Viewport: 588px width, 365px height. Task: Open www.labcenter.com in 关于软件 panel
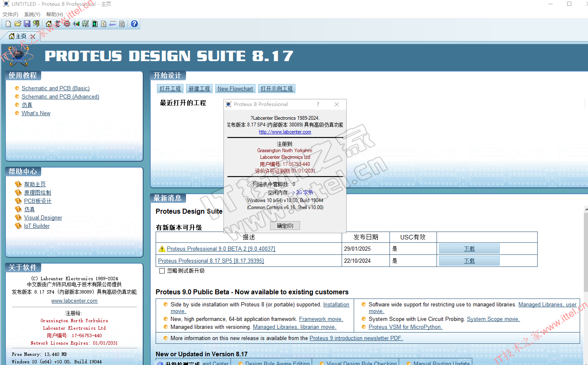click(74, 301)
